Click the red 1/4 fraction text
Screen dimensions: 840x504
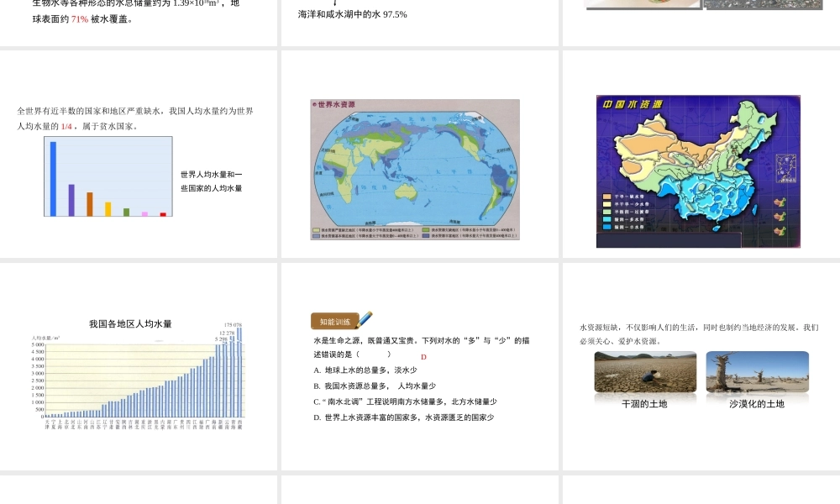(66, 126)
